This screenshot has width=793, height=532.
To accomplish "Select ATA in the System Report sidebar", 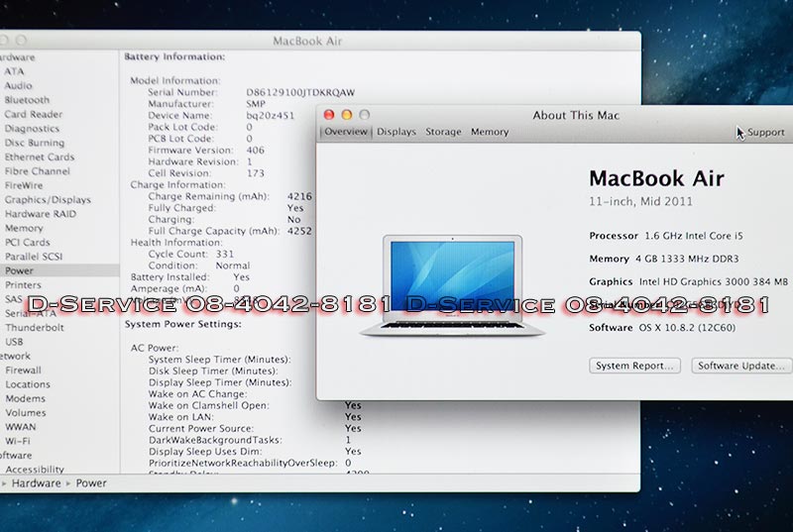I will point(14,71).
